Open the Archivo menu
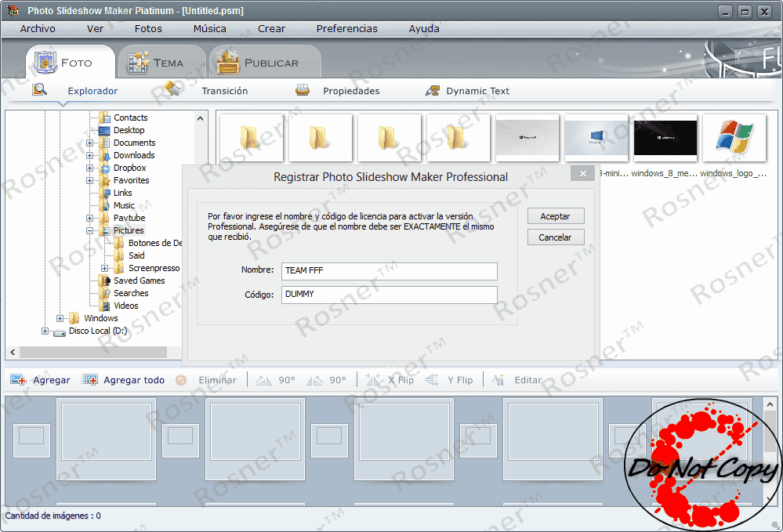 (38, 28)
